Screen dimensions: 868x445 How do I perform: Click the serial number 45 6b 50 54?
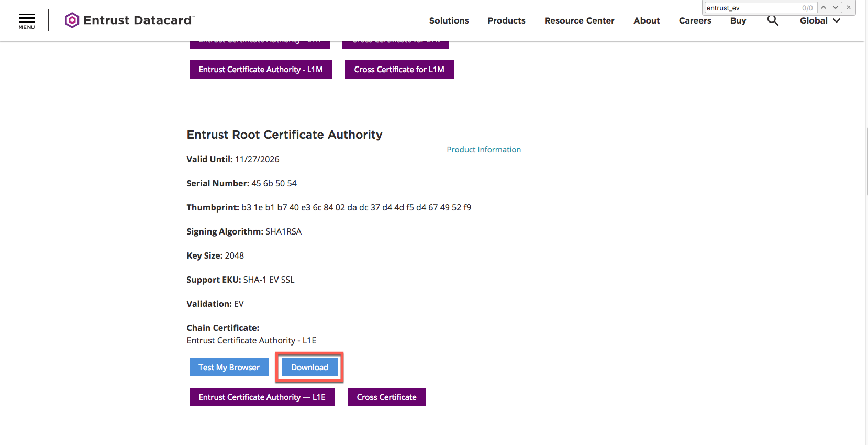coord(274,183)
